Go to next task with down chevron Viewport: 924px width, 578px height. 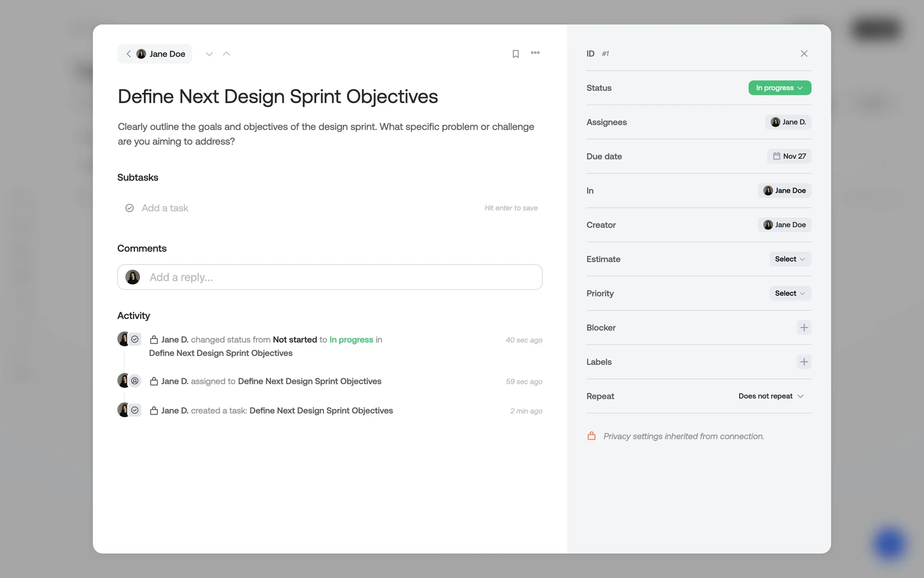(x=209, y=54)
